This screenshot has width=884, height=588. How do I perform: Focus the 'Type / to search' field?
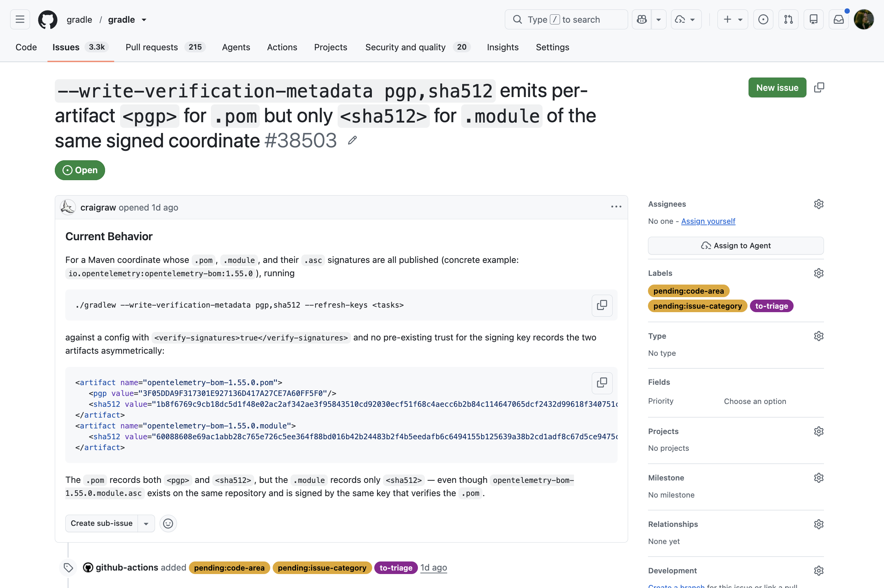(x=566, y=20)
